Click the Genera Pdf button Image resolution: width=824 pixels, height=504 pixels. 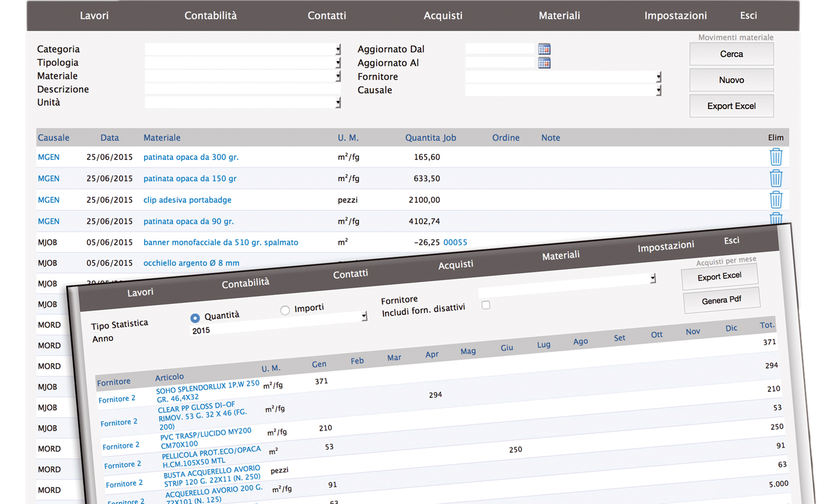click(721, 300)
